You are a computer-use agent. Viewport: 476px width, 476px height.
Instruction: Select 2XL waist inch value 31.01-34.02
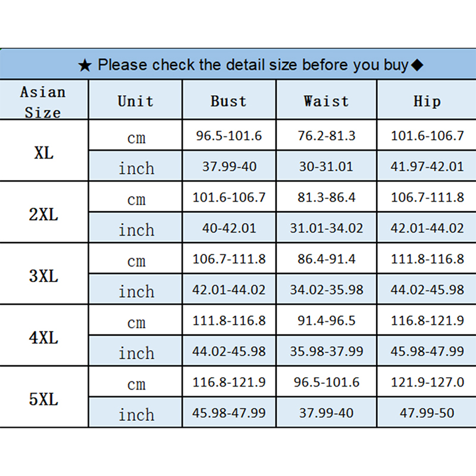pos(326,228)
